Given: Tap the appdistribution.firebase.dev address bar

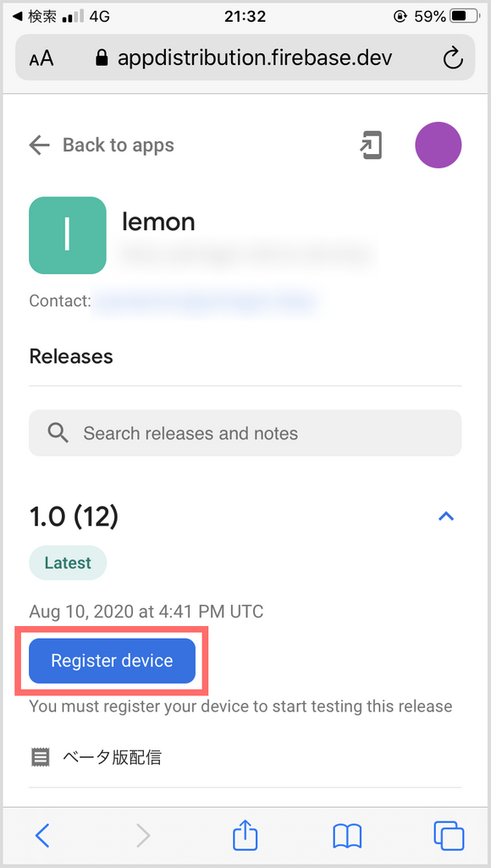Looking at the screenshot, I should point(245,58).
